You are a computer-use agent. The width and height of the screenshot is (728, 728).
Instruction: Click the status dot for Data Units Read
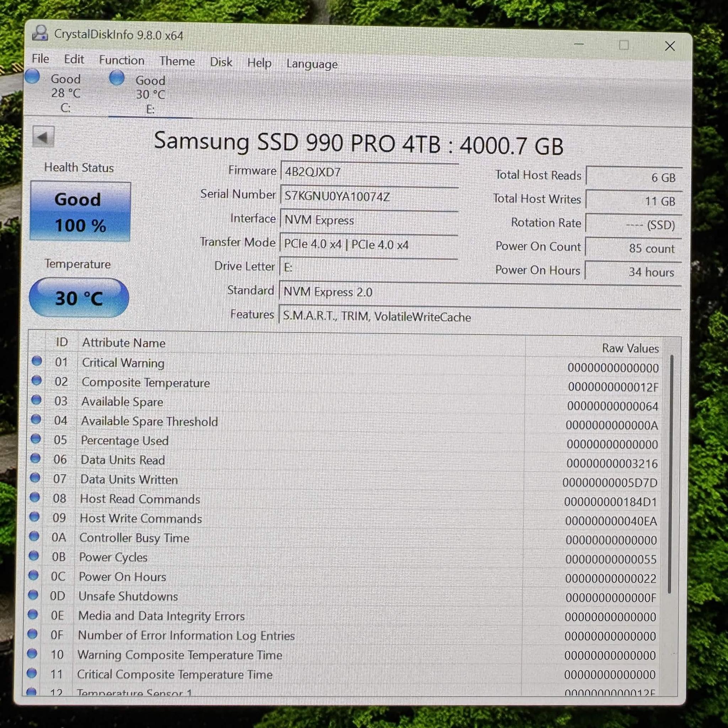pos(35,458)
